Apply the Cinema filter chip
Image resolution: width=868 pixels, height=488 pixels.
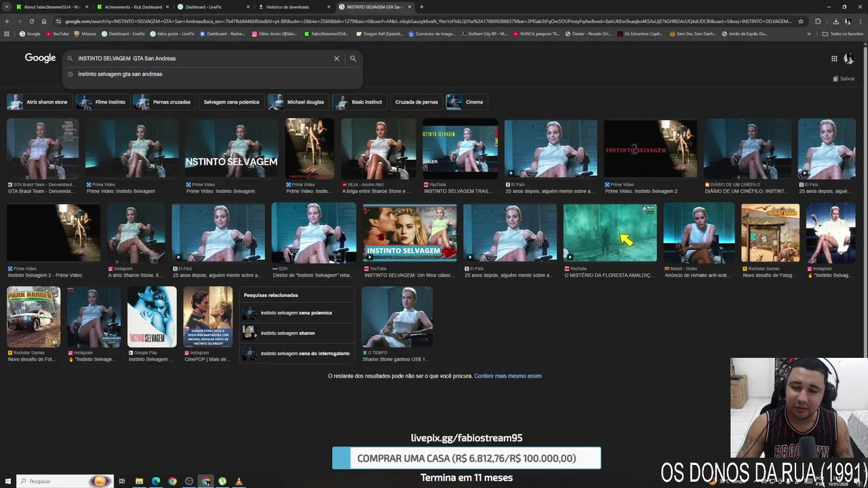tap(466, 102)
